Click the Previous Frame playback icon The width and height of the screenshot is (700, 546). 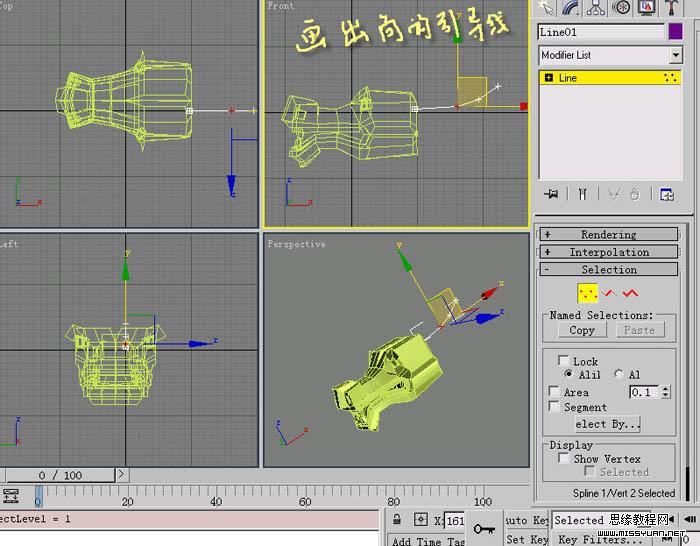[691, 519]
